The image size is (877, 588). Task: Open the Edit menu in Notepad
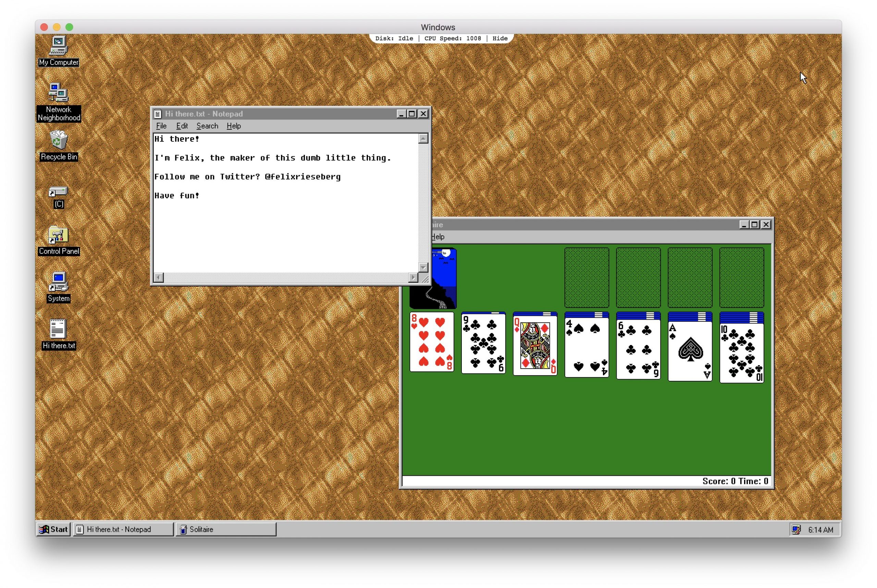coord(182,126)
